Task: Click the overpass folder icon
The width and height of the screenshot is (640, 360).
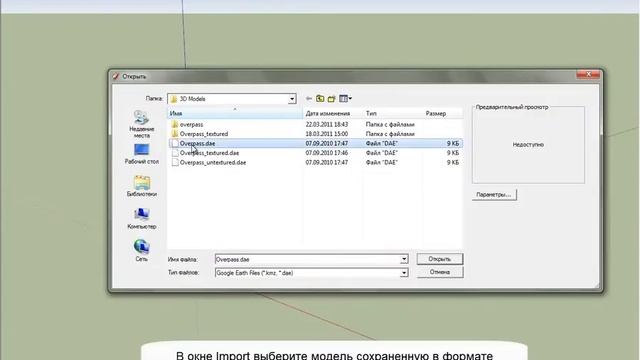Action: pyautogui.click(x=175, y=124)
